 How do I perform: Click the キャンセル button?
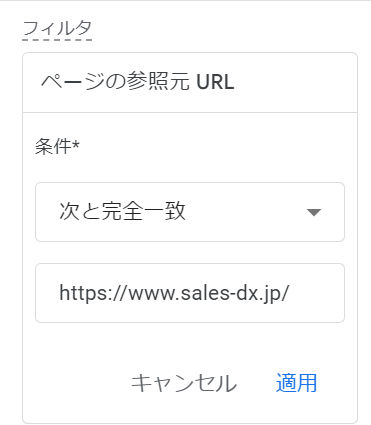(x=184, y=383)
